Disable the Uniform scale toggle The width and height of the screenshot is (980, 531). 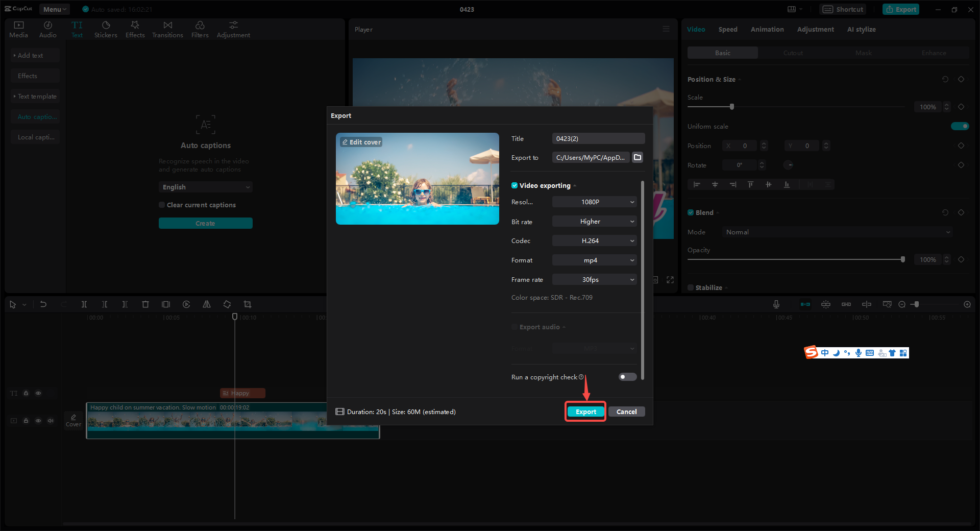(x=960, y=126)
